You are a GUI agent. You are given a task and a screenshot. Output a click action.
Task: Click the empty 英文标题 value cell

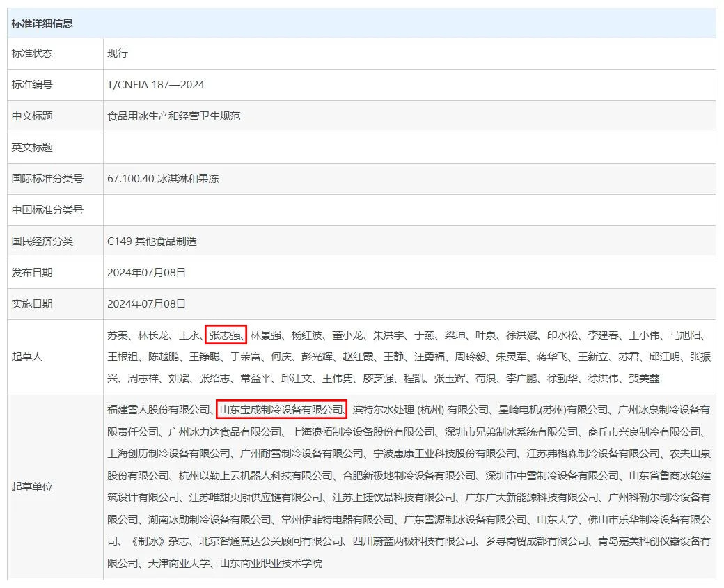tap(409, 148)
